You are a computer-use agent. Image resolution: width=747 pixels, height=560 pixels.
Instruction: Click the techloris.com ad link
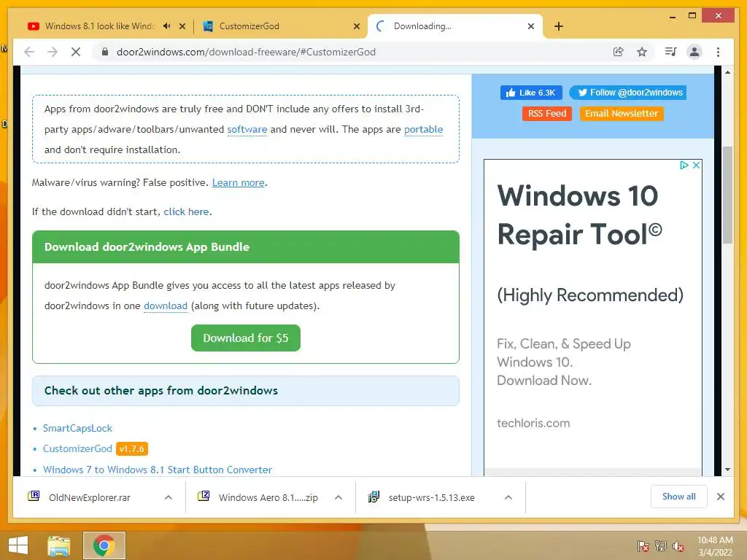click(533, 424)
